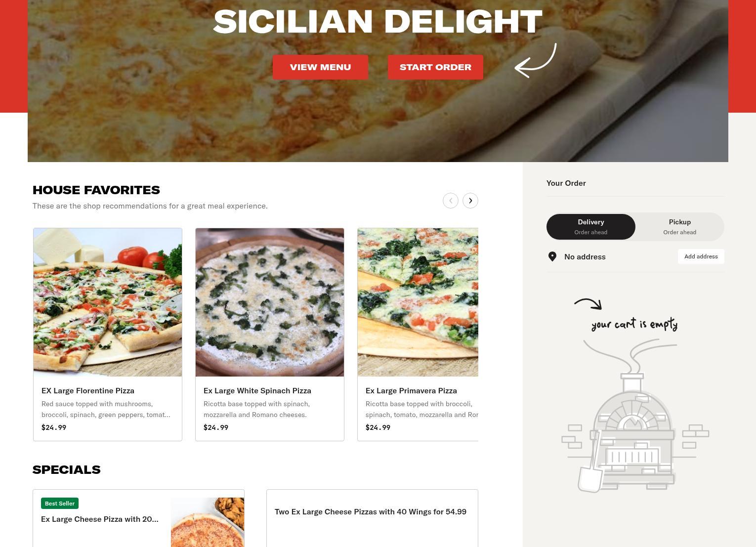The height and width of the screenshot is (547, 756).
Task: Click the empty cart pizza oven illustration
Action: tap(635, 416)
